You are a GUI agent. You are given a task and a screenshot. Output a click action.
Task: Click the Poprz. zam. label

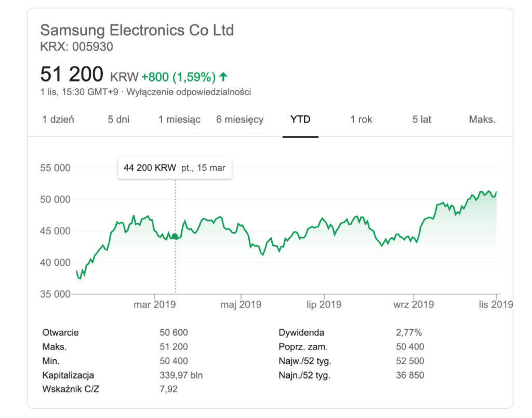tap(303, 347)
